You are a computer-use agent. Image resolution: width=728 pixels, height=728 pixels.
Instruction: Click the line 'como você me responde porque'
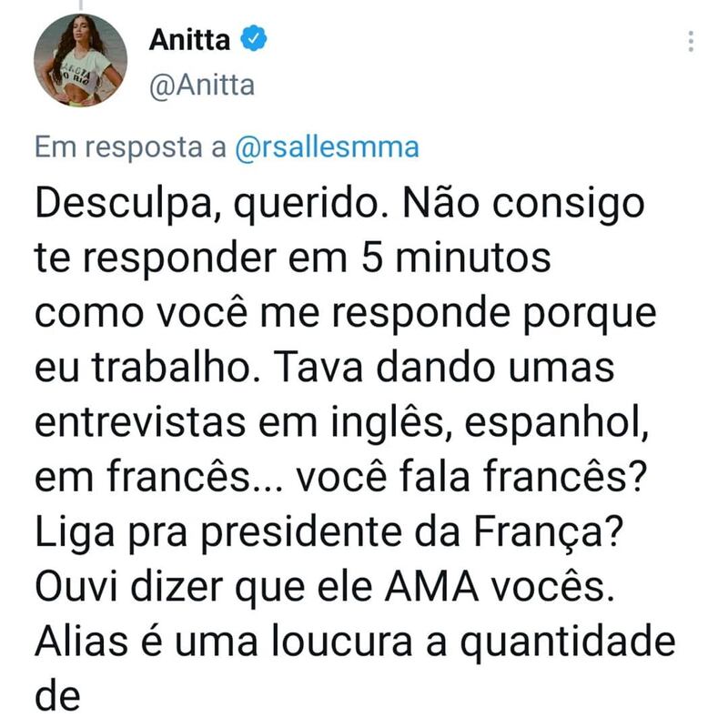[346, 313]
